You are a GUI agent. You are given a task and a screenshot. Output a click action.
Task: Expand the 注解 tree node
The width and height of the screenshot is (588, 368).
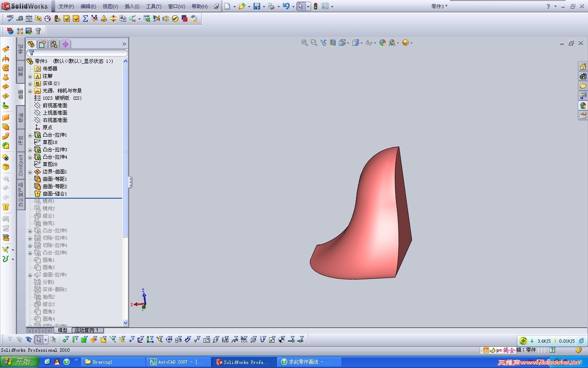[30, 76]
